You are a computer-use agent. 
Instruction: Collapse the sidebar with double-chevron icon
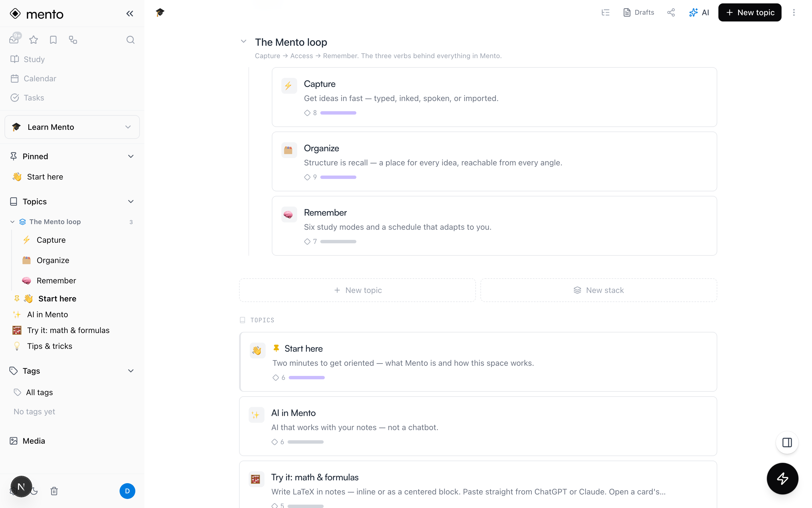point(129,14)
